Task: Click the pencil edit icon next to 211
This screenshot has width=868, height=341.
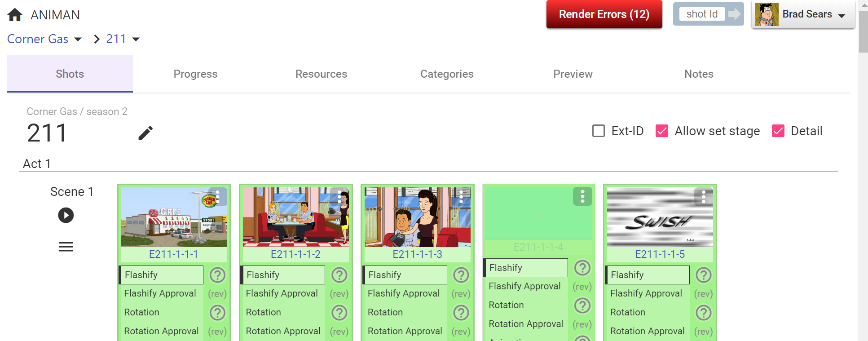Action: coord(145,133)
